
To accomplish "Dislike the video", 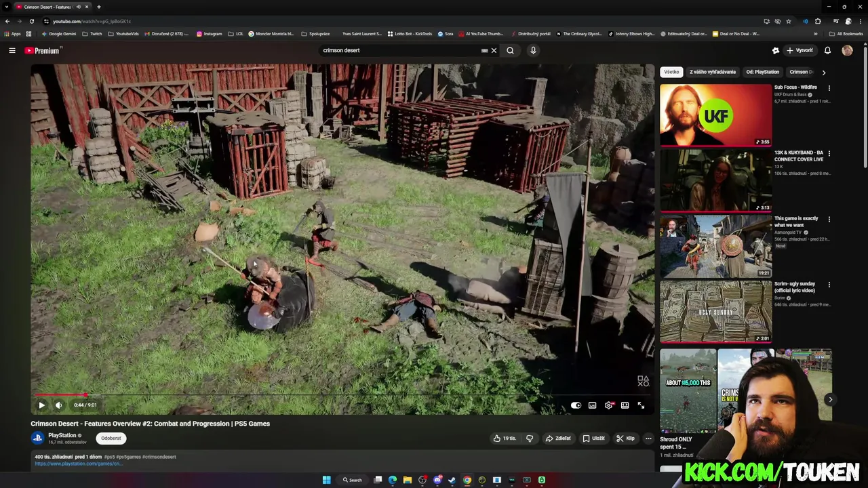I will [x=530, y=439].
